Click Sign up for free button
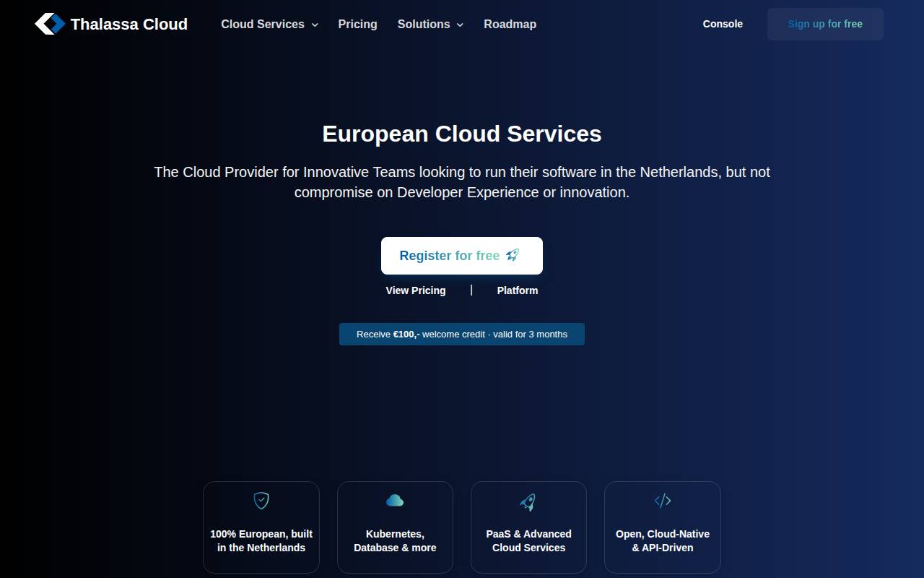 pyautogui.click(x=825, y=24)
